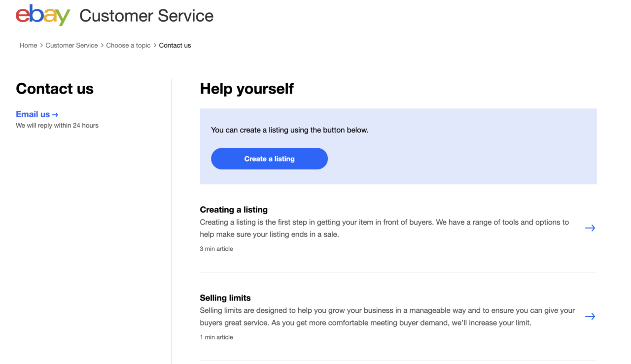The height and width of the screenshot is (364, 631).
Task: Go to Home in the breadcrumb
Action: (28, 45)
